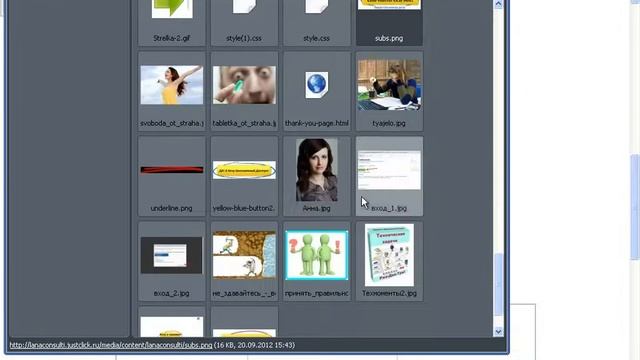This screenshot has height=360, width=640.
Task: Click the 'Техмоменты2.jpg' file name label
Action: (x=389, y=293)
